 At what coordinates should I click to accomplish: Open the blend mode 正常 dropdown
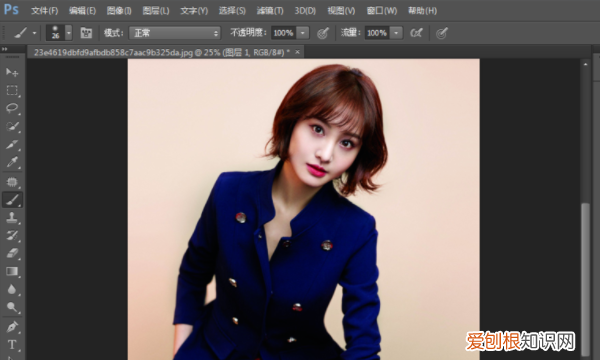(x=174, y=33)
